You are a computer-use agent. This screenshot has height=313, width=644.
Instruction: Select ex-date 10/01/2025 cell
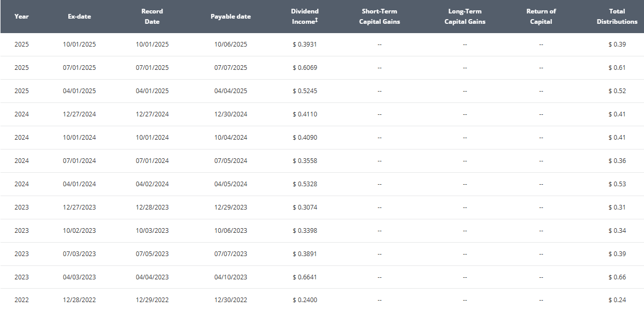(x=79, y=44)
